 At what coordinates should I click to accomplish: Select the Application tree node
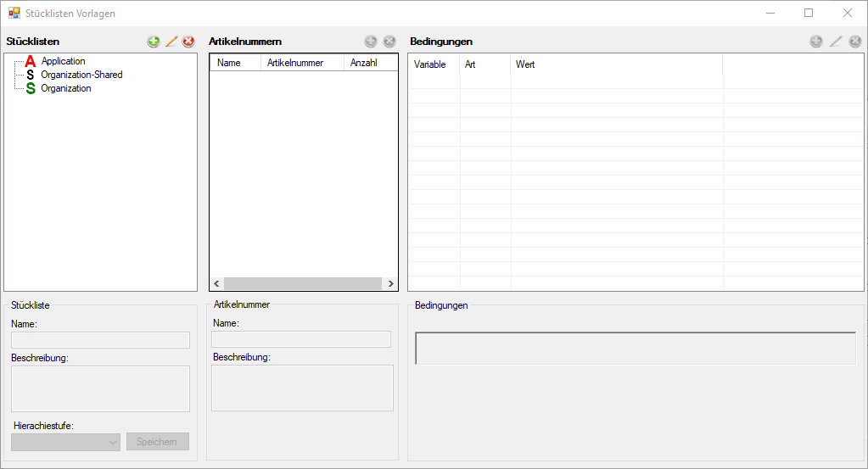(x=63, y=61)
